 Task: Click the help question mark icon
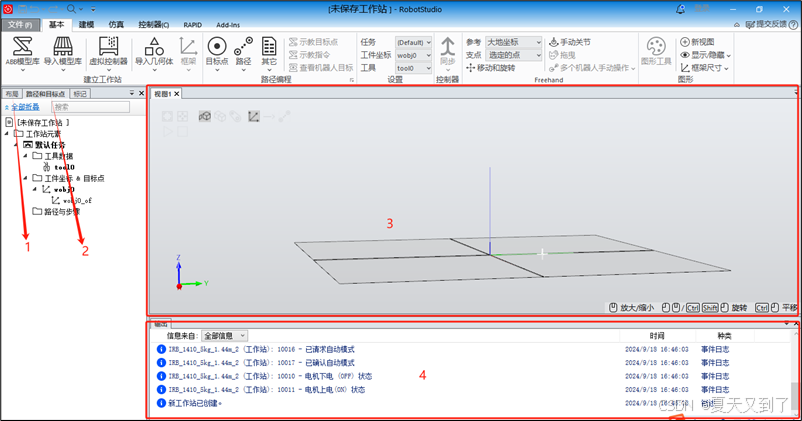pyautogui.click(x=793, y=25)
